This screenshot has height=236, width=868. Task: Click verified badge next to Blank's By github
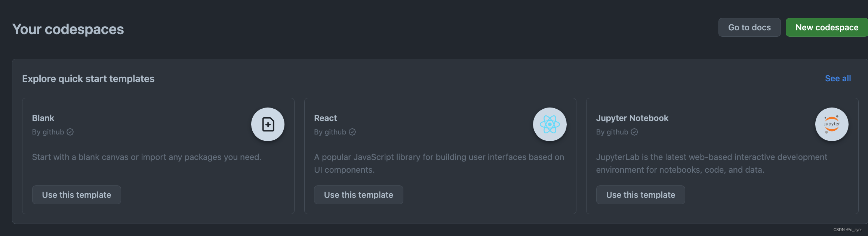[70, 132]
